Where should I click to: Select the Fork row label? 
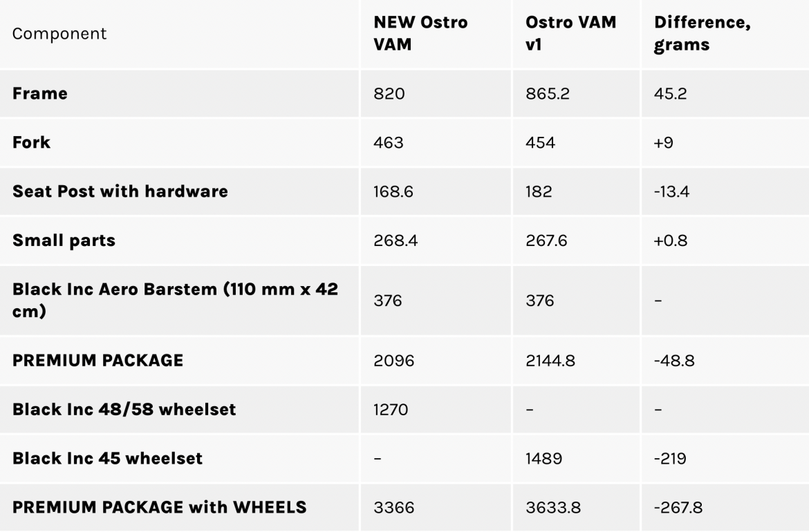(32, 142)
